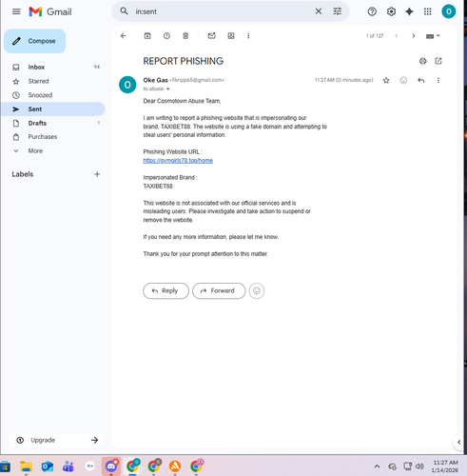Open the taskbar clock 11:27 AM
467x476 pixels.
tap(445, 466)
